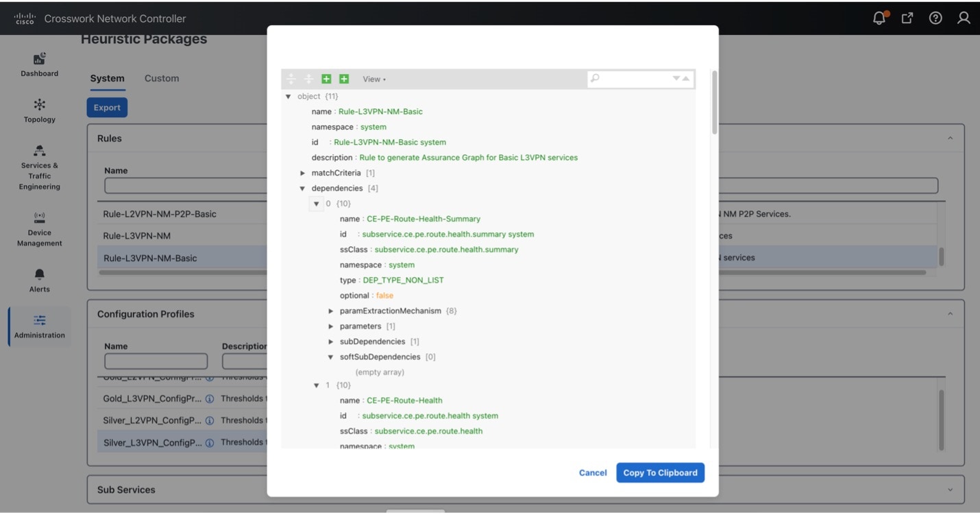Expand the paramExtractionMechanism object
Screen dimensions: 980x515
coord(331,311)
